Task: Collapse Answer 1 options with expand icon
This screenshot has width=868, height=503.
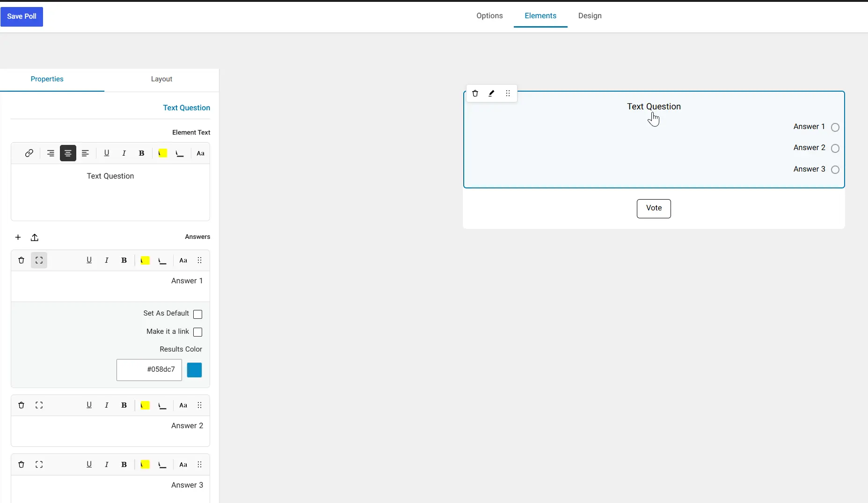Action: tap(39, 260)
